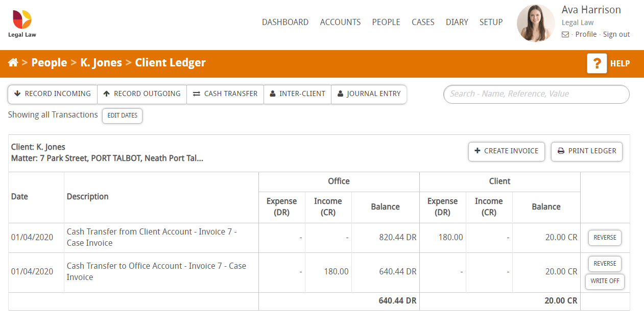644x326 pixels.
Task: Go to the Setup menu
Action: (491, 22)
